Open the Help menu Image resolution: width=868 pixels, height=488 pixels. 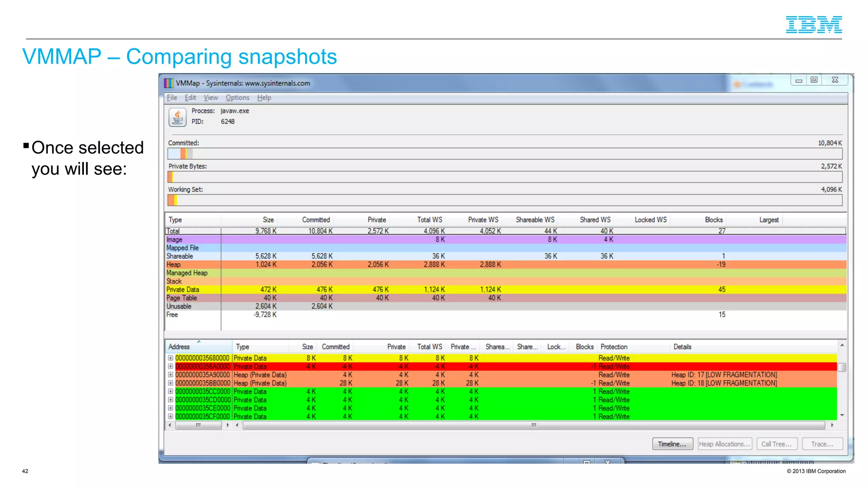pyautogui.click(x=264, y=98)
